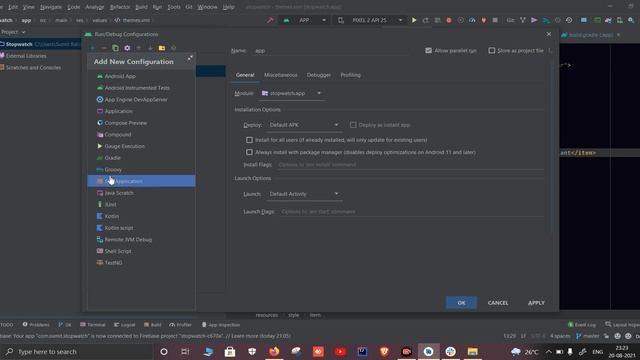Select Stopwatch project root in tree
Viewport: 640px width, 360px height.
click(40, 44)
